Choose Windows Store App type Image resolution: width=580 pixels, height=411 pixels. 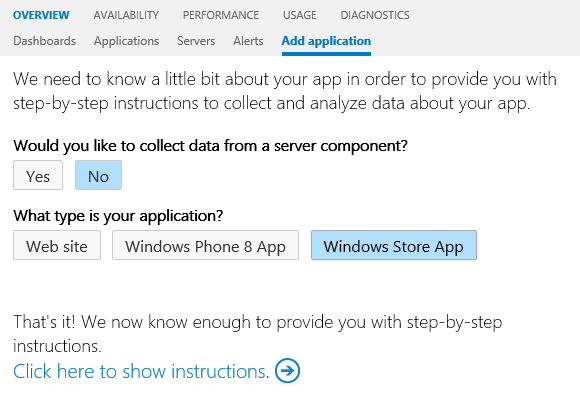click(x=394, y=245)
